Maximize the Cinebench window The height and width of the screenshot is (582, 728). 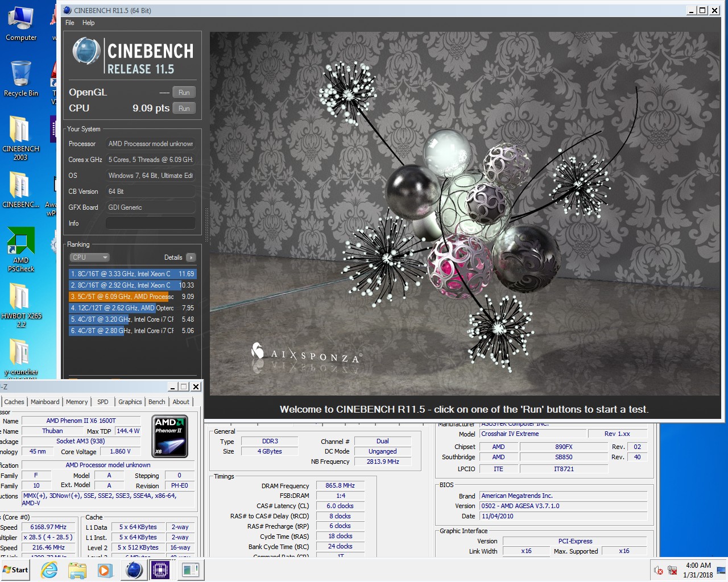703,10
